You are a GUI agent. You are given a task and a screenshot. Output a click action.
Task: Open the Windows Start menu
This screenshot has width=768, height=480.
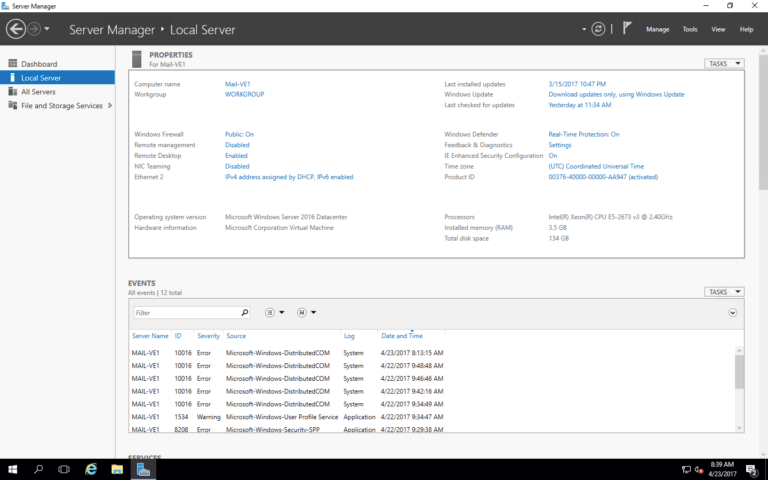coord(13,469)
